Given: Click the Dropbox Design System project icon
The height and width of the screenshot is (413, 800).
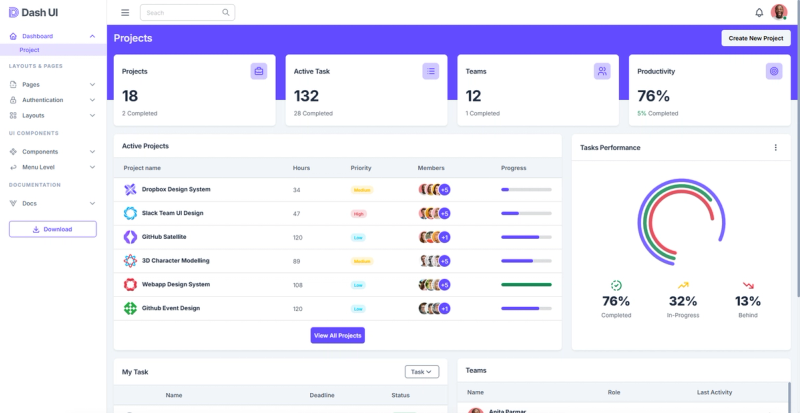Looking at the screenshot, I should (x=131, y=189).
